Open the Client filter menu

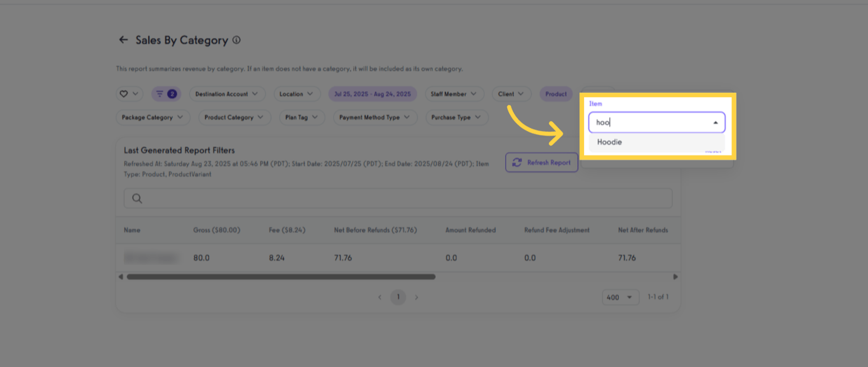tap(512, 93)
